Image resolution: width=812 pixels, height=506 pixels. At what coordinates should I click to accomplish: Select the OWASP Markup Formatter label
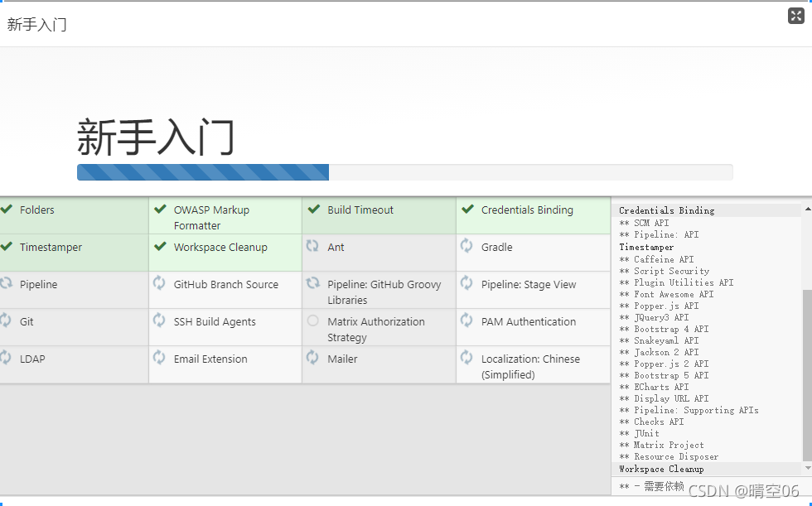point(212,218)
